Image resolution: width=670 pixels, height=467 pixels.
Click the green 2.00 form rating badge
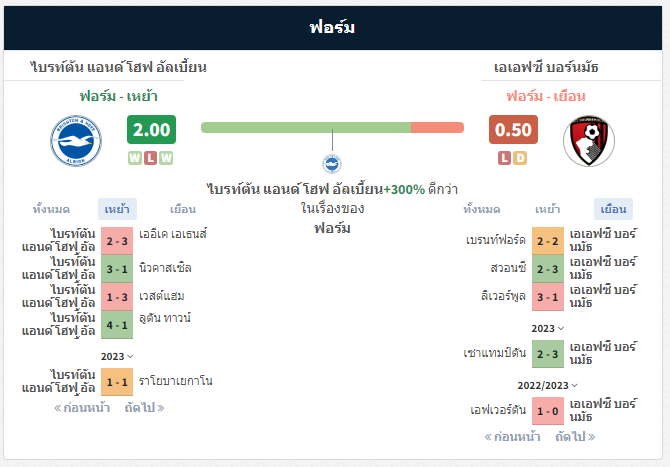point(151,129)
